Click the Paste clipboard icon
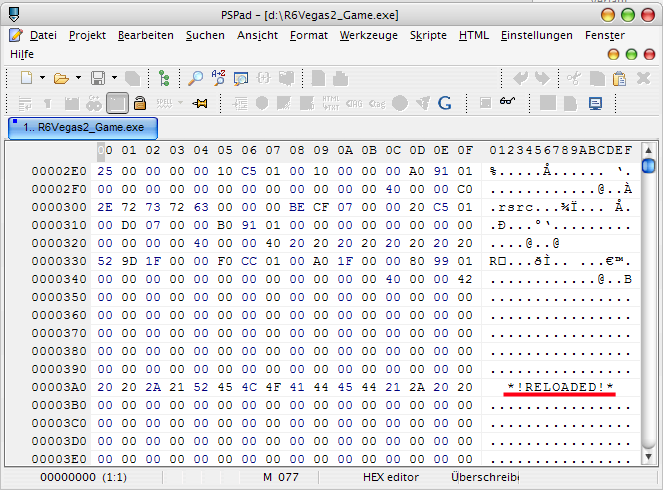 (619, 77)
